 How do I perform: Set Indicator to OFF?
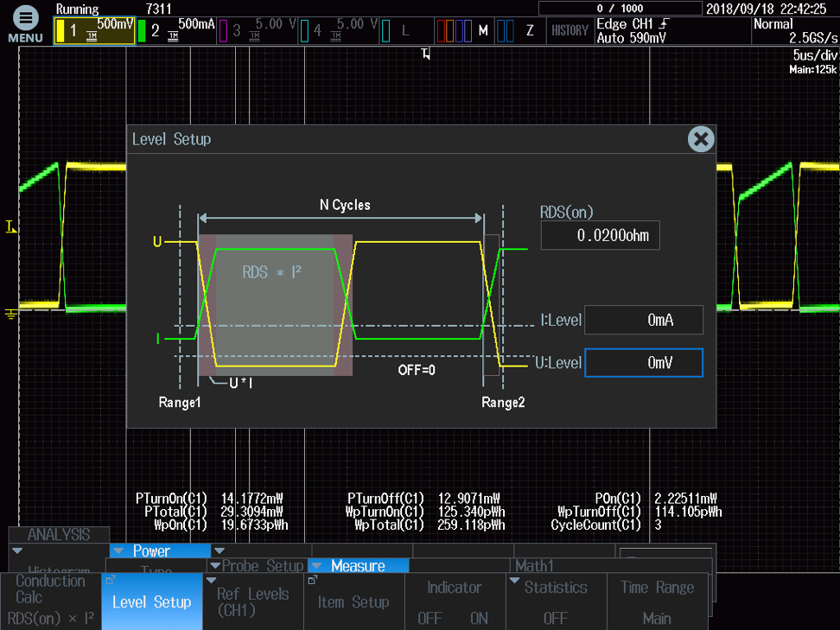point(430,618)
